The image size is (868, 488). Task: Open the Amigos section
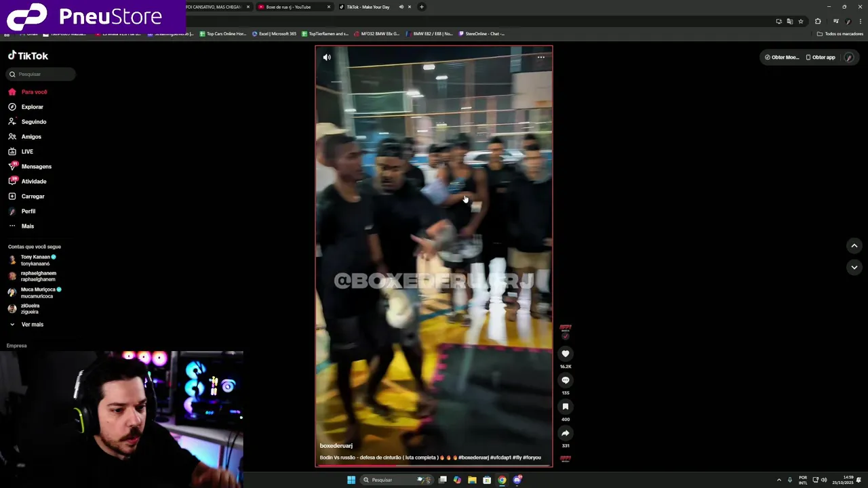pos(24,137)
